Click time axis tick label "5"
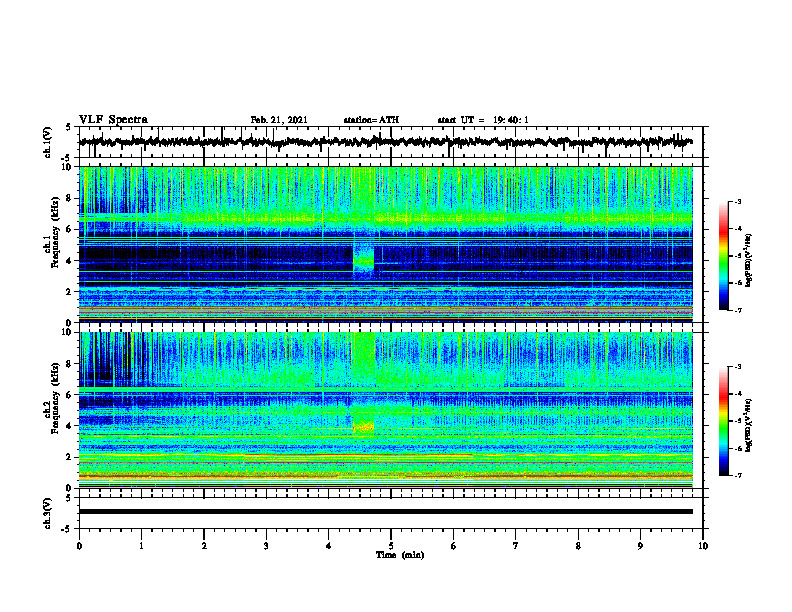Screen dimensions: 792x612 (x=391, y=546)
